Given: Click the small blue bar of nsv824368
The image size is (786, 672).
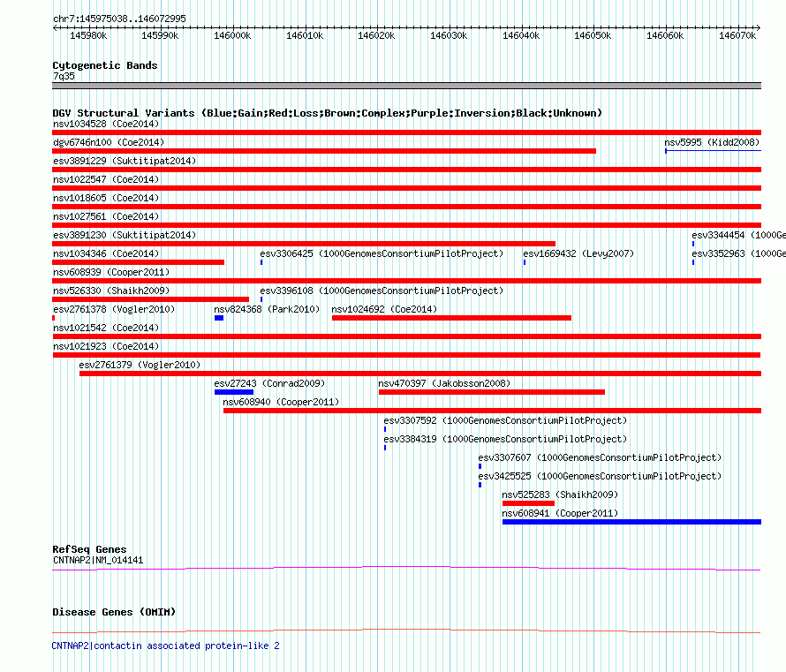Looking at the screenshot, I should click(219, 318).
